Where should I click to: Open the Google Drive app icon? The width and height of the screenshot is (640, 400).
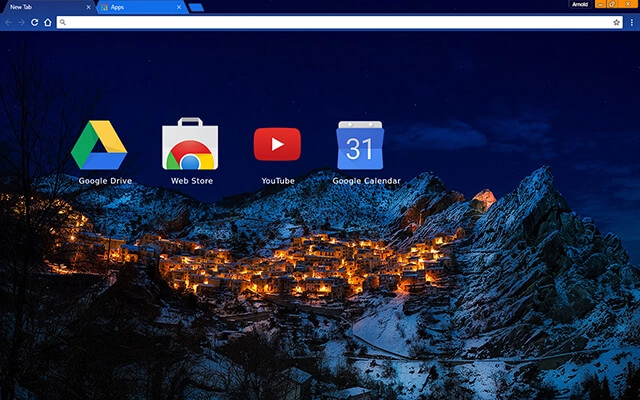[99, 144]
